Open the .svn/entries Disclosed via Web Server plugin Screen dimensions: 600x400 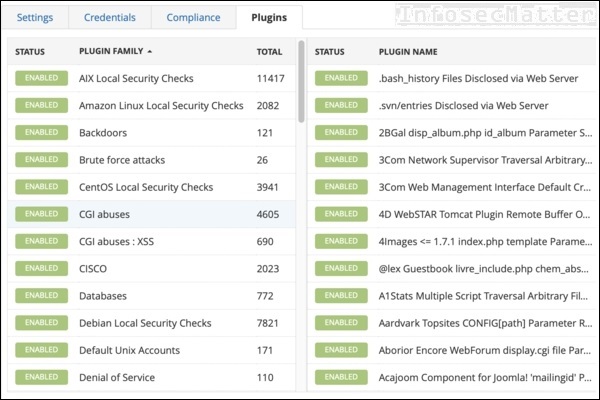coord(463,106)
